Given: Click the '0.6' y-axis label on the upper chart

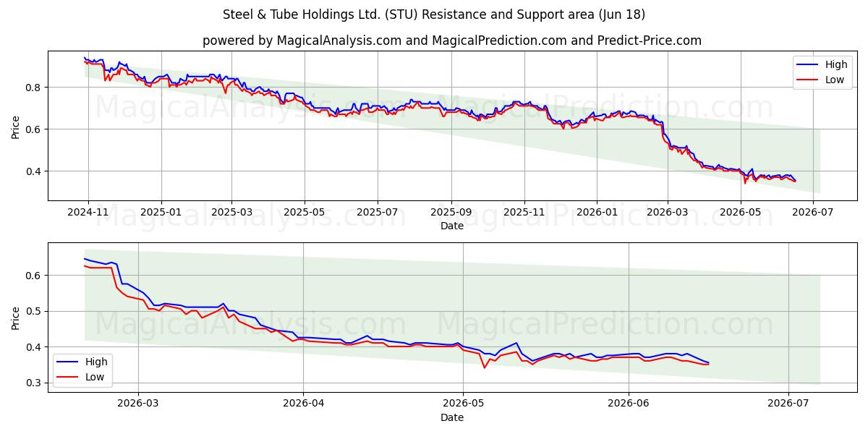Looking at the screenshot, I should click(35, 129).
